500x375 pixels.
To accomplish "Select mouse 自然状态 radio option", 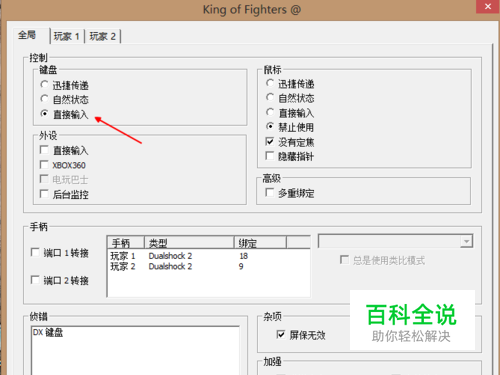I will pos(270,98).
